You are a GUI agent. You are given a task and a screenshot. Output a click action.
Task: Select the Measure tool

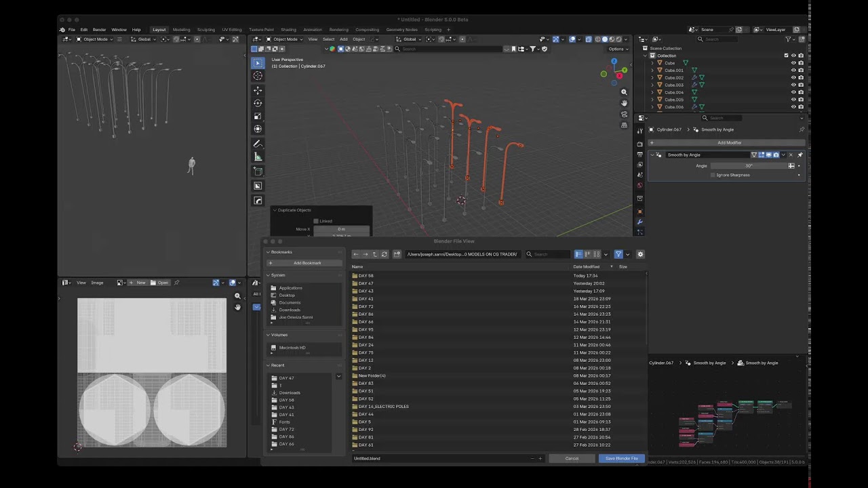[x=258, y=157]
